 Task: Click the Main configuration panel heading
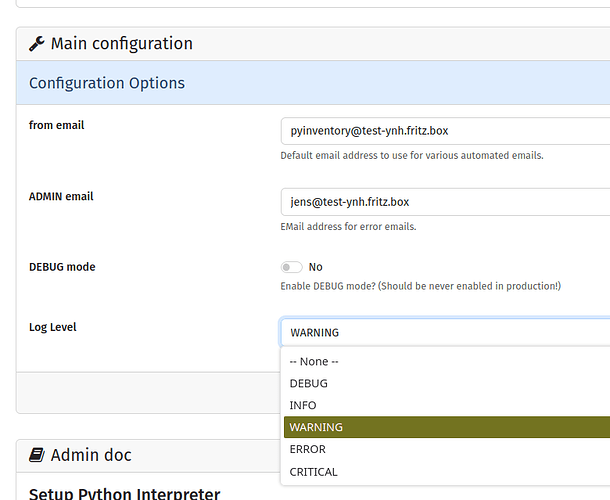[122, 43]
